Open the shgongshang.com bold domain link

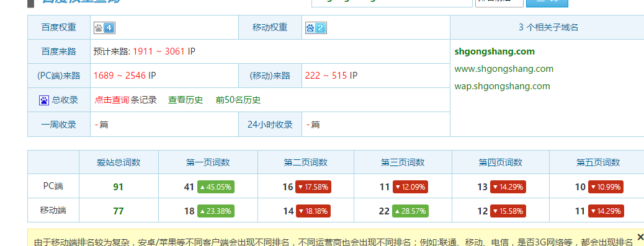coord(494,51)
